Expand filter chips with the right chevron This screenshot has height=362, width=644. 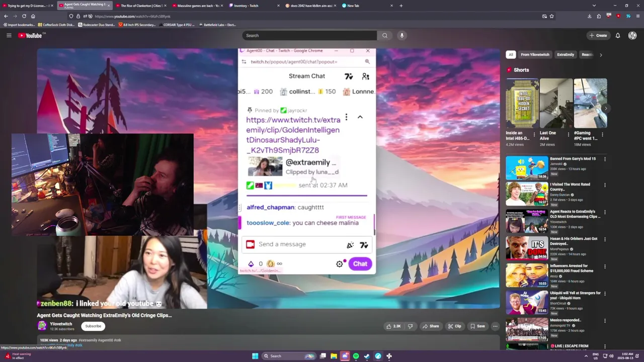point(601,55)
